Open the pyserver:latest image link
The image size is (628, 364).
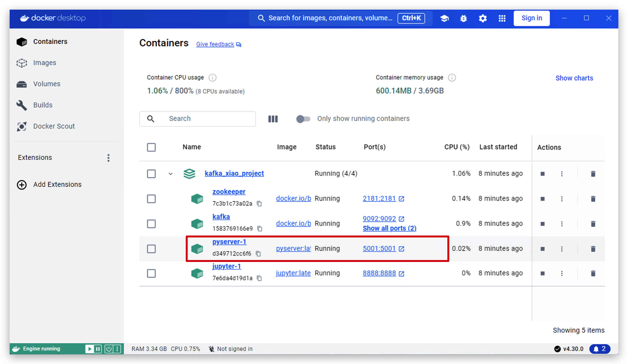[293, 248]
